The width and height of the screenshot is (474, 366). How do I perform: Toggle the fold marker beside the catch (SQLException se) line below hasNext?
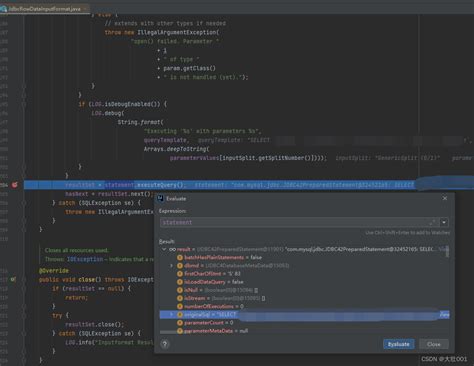click(24, 203)
